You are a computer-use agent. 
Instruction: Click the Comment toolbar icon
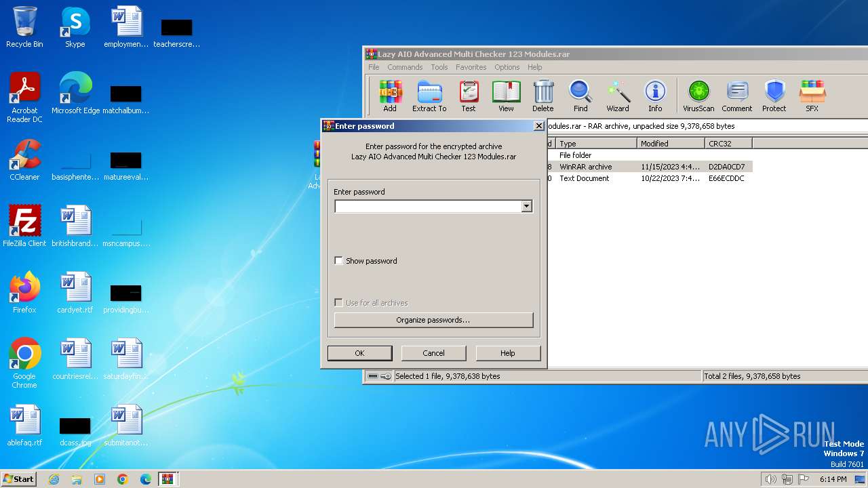[x=737, y=96]
